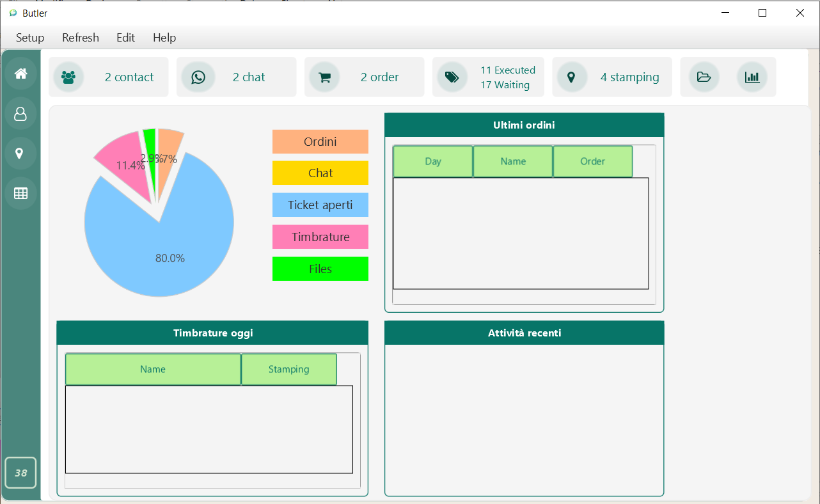Open the Help menu
The width and height of the screenshot is (820, 504).
coord(164,38)
